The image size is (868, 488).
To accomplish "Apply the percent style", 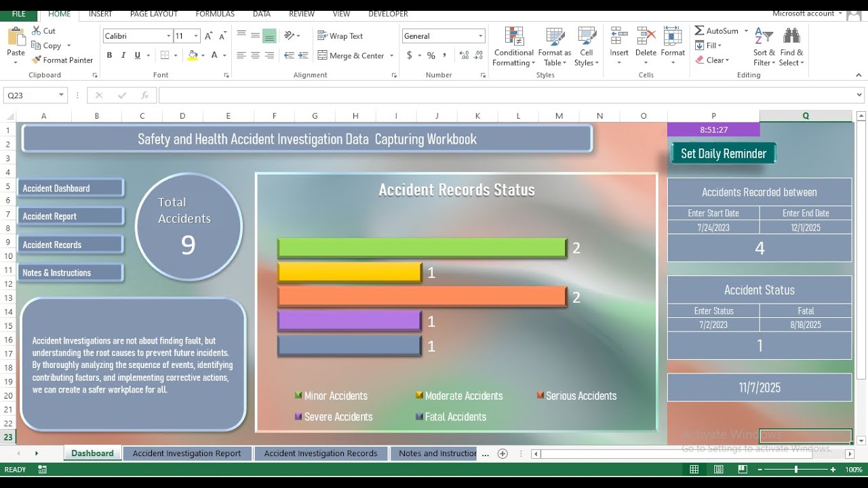I will [431, 56].
